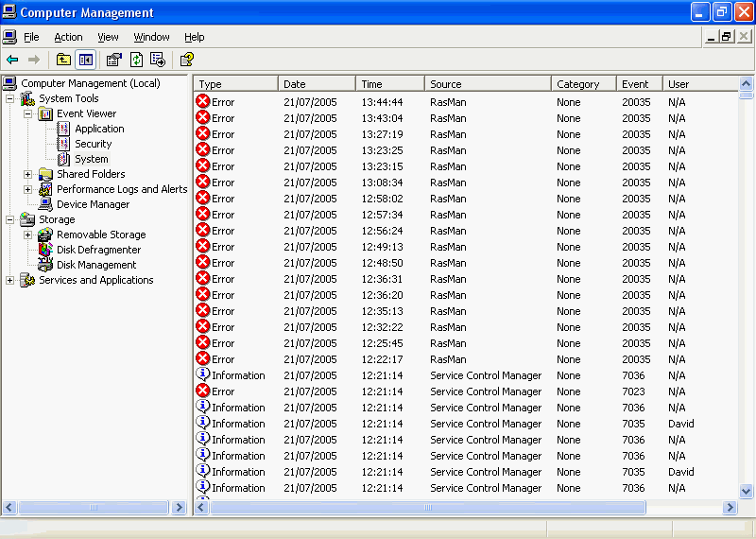Sort by the Time column header
The image size is (756, 539).
coord(390,84)
